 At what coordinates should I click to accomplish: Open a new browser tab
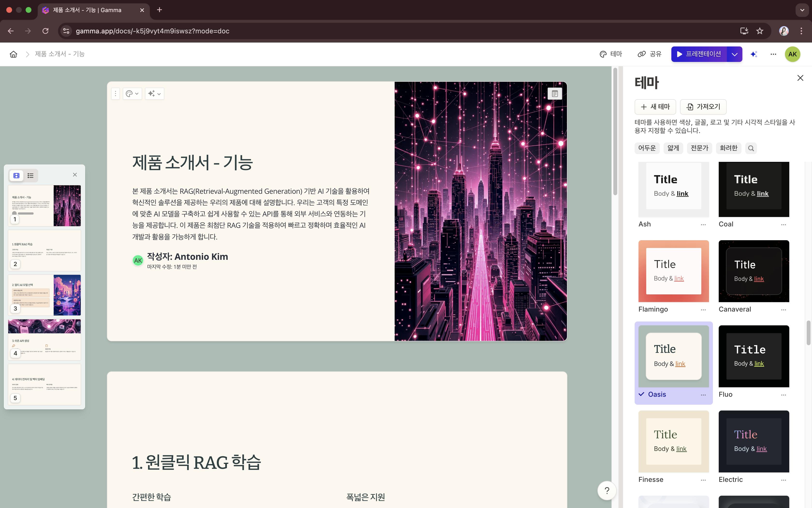point(159,10)
